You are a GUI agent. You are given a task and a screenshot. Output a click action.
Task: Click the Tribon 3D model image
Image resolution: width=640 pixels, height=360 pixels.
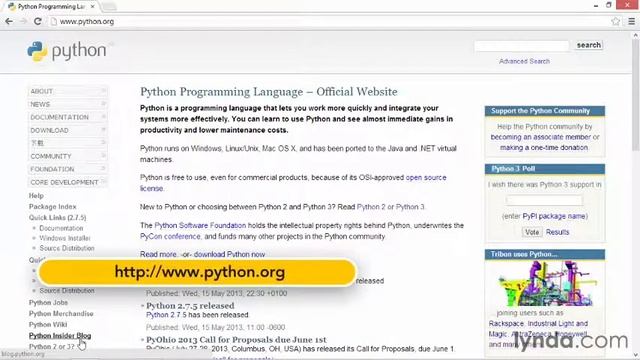(x=545, y=283)
